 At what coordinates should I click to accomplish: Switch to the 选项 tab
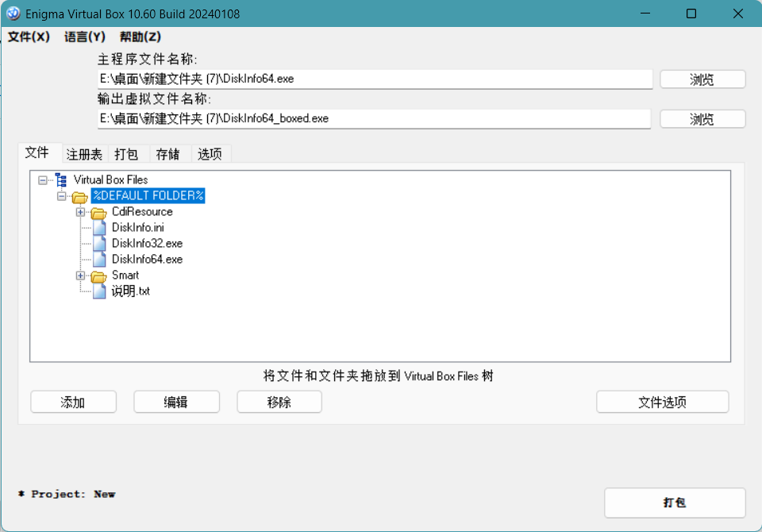pyautogui.click(x=210, y=155)
